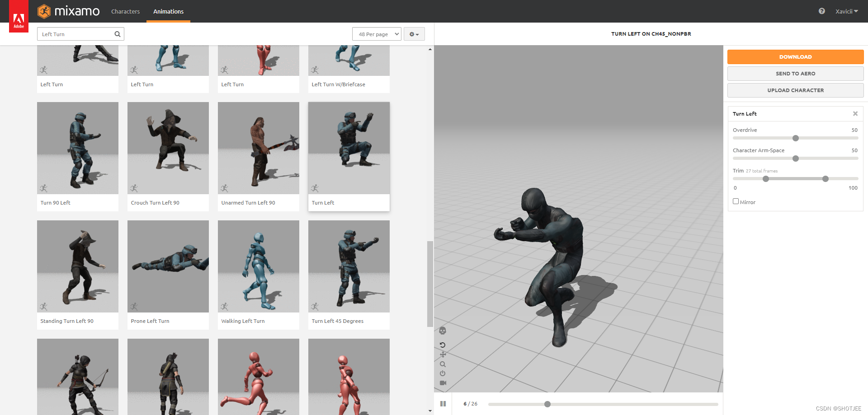This screenshot has height=415, width=868.
Task: Click the Character Arm-Space slider handle
Action: click(796, 159)
